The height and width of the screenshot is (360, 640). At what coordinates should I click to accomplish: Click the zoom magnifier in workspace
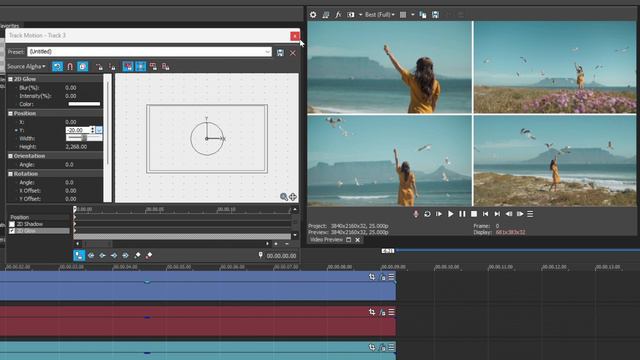pyautogui.click(x=284, y=197)
